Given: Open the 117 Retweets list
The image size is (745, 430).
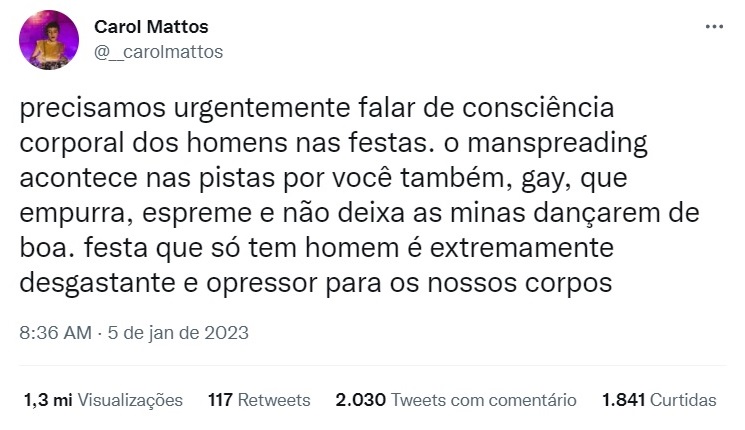Looking at the screenshot, I should (x=259, y=400).
